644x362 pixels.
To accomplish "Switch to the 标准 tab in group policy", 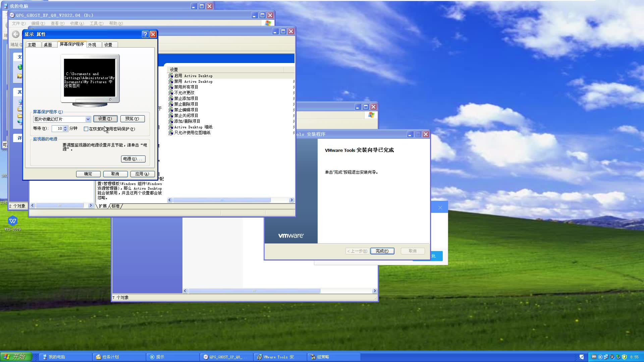I will pos(116,206).
